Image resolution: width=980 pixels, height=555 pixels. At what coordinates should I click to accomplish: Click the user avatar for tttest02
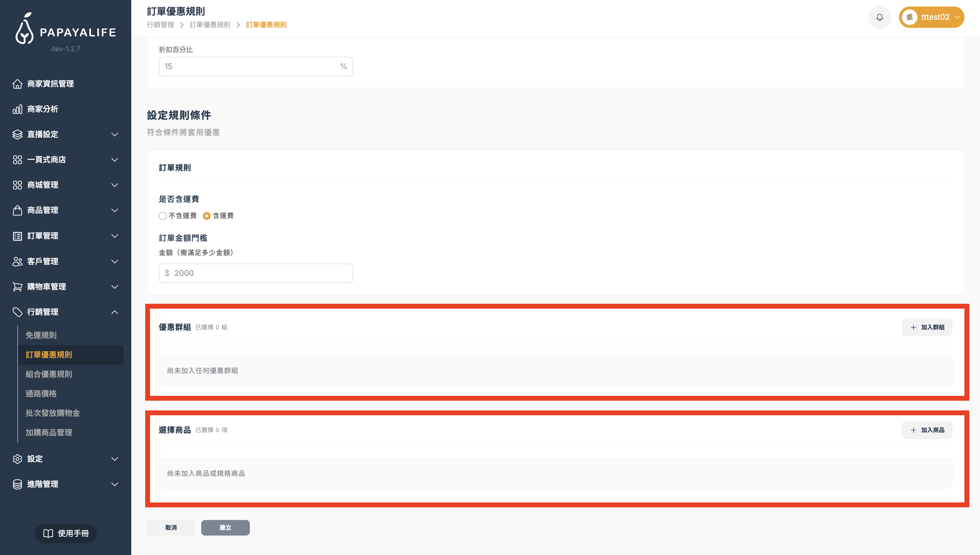tap(909, 17)
